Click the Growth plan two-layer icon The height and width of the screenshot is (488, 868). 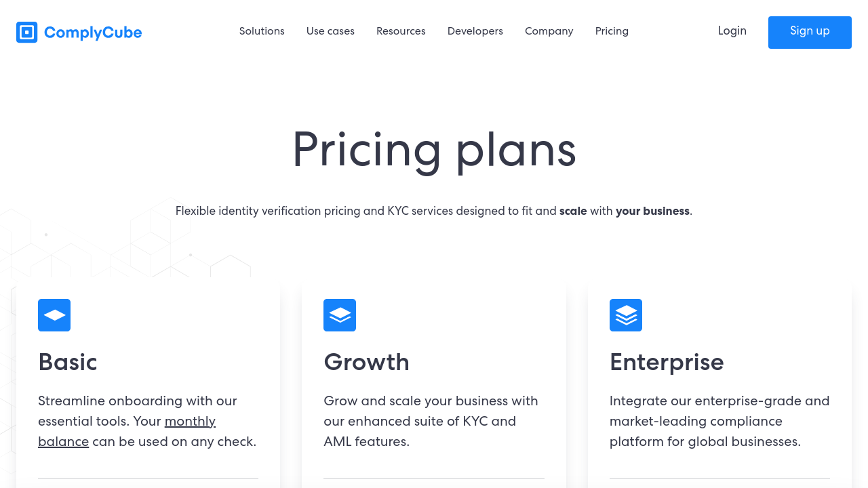click(x=340, y=315)
